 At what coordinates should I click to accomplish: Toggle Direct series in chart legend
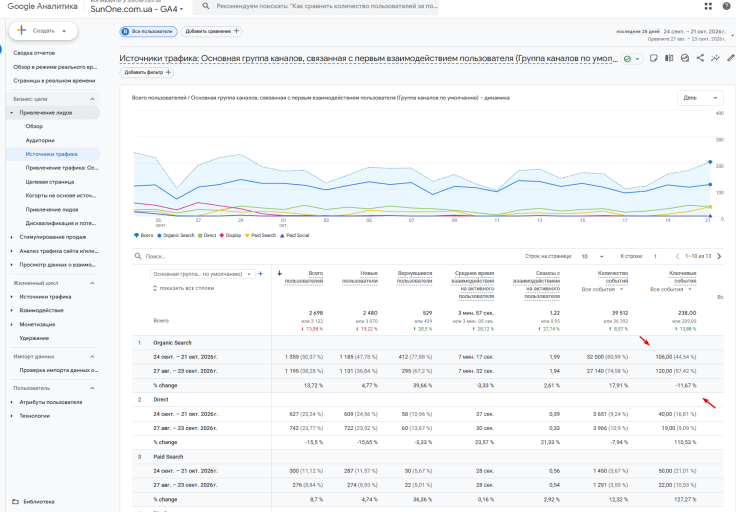[x=207, y=236]
